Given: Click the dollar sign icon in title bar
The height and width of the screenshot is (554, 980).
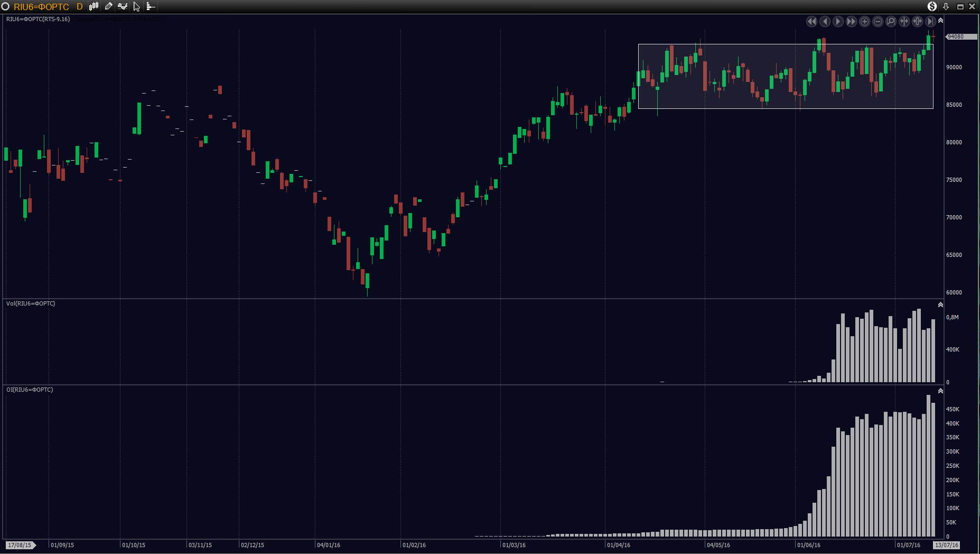Looking at the screenshot, I should (932, 6).
